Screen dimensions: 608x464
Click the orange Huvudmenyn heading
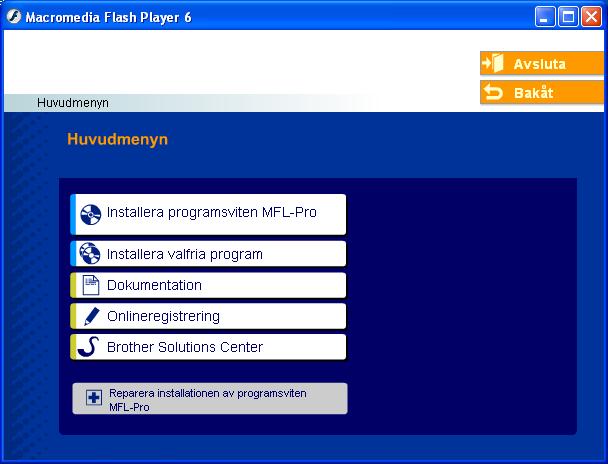(117, 139)
